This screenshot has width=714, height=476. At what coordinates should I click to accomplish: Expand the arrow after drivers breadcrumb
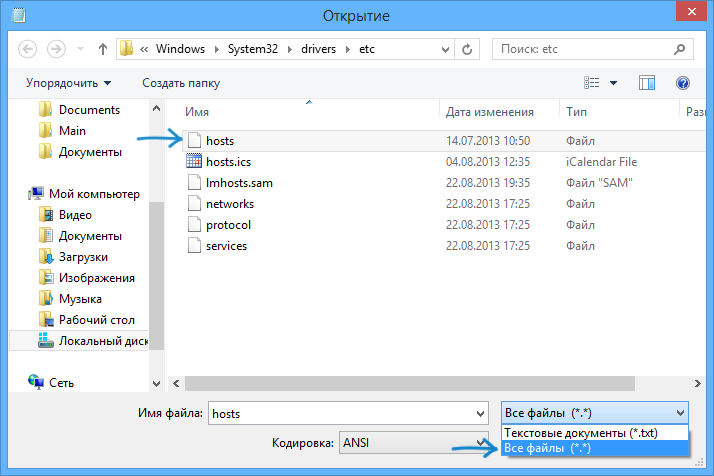point(348,49)
